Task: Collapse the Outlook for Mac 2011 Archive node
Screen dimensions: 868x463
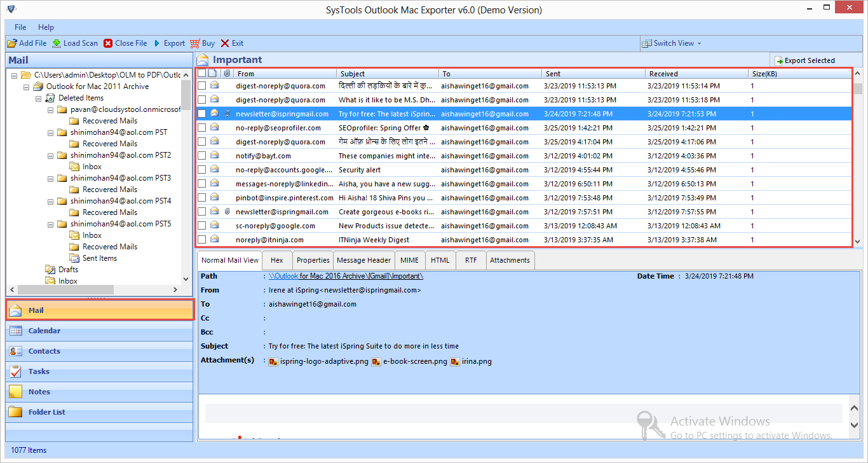Action: coord(27,86)
